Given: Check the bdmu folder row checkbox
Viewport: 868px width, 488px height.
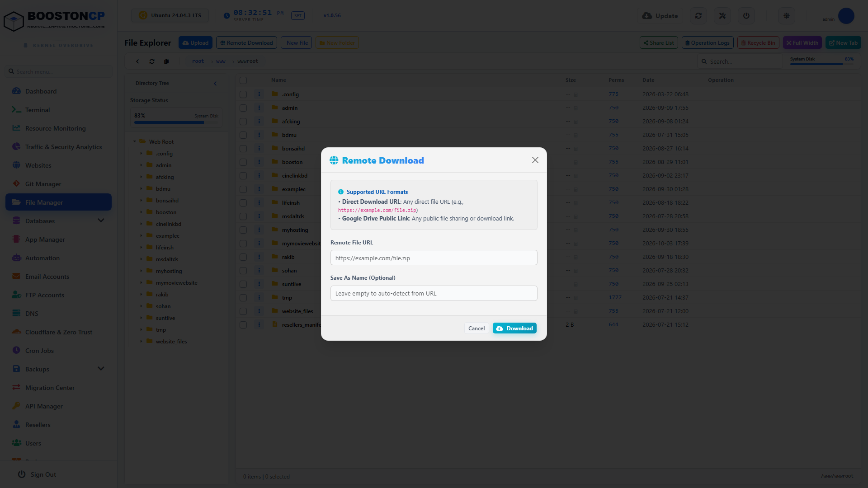Looking at the screenshot, I should (x=243, y=135).
